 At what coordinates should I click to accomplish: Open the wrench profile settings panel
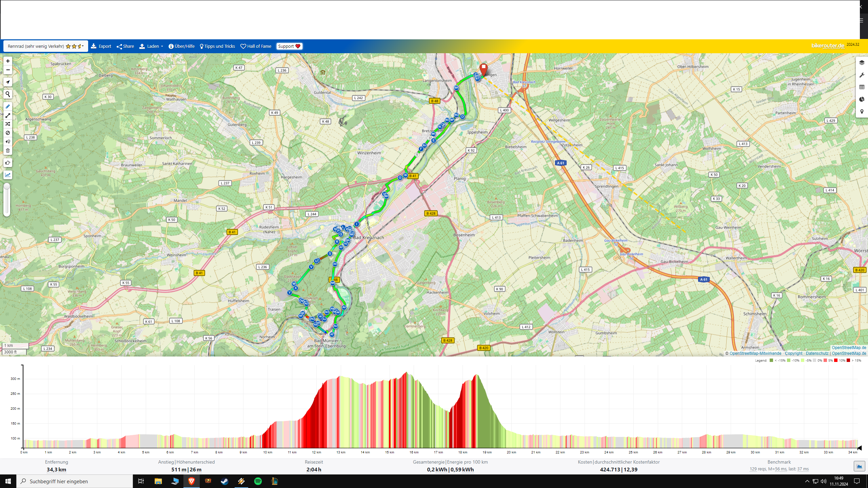point(862,75)
